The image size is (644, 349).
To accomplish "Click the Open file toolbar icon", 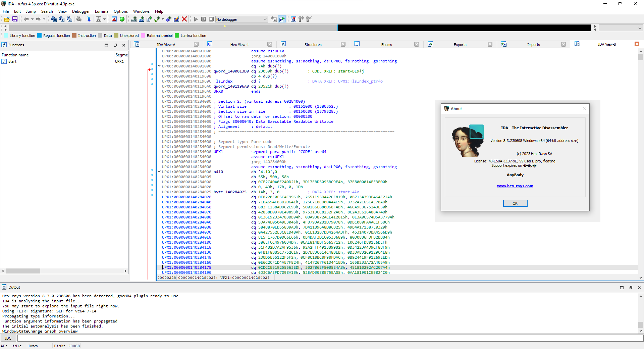I will coord(7,19).
